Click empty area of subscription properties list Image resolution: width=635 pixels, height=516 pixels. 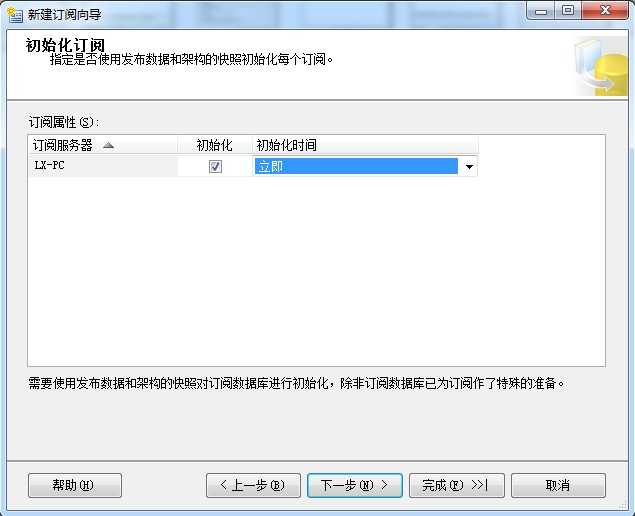(x=316, y=271)
